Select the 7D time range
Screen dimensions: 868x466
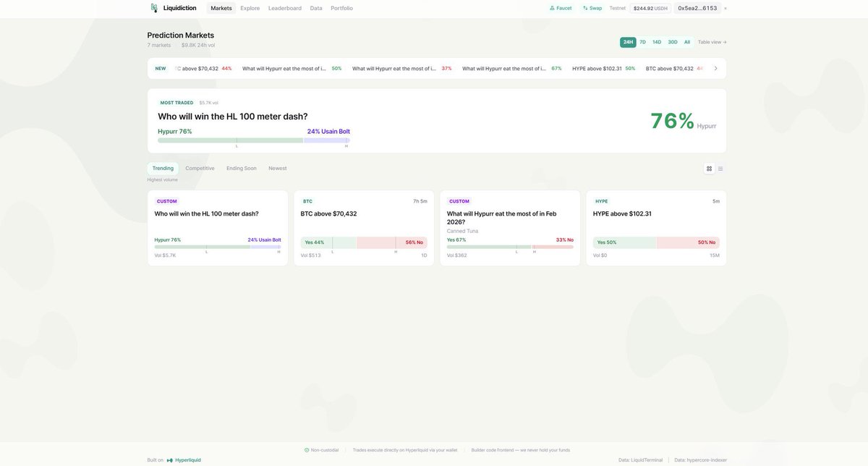point(642,42)
